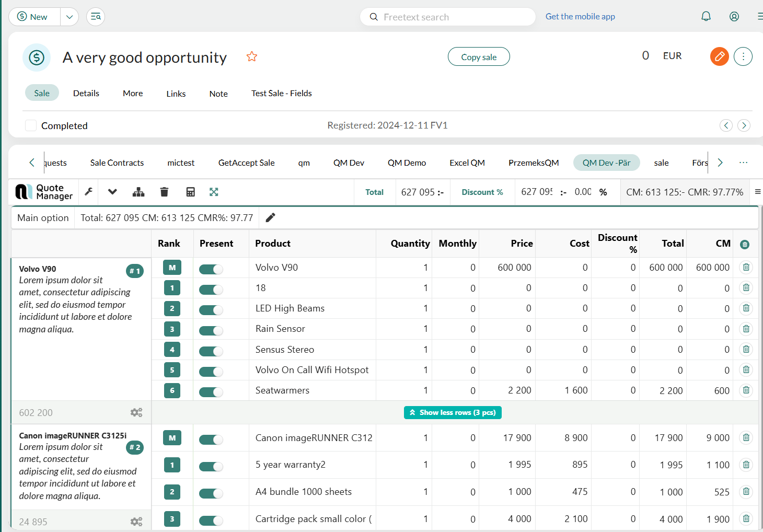Click the discount percent input field

pyautogui.click(x=583, y=192)
